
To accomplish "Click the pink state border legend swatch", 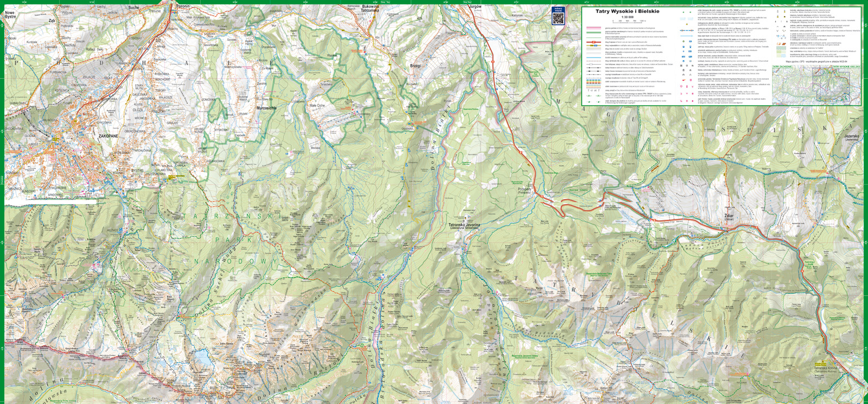I will (594, 28).
